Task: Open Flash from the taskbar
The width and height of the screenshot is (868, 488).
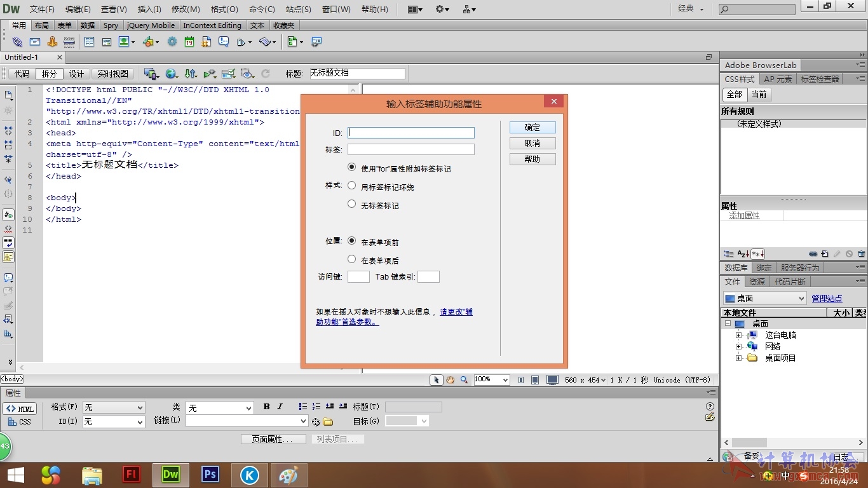Action: pos(132,475)
